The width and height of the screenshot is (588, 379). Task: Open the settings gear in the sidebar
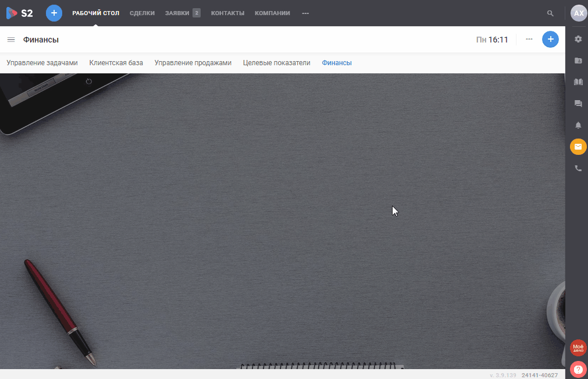coord(578,39)
